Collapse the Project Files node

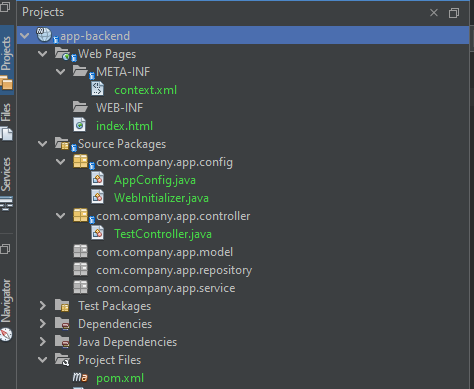coord(42,360)
